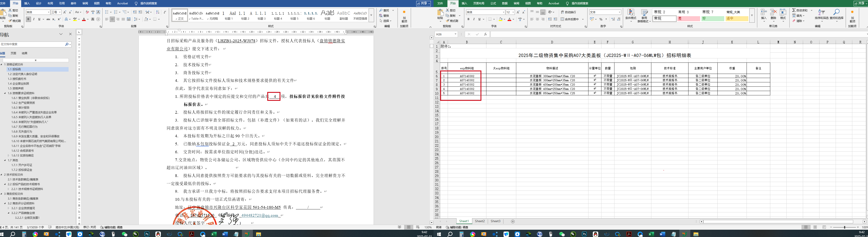Click Word's justify alignment icon
This screenshot has height=237, width=868.
tap(123, 19)
